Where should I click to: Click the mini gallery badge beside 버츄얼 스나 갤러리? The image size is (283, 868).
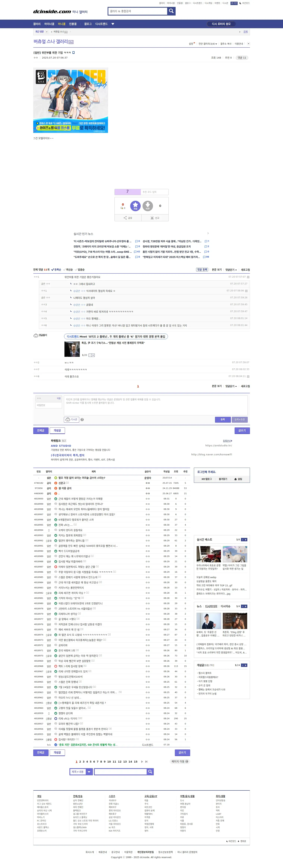(71, 42)
